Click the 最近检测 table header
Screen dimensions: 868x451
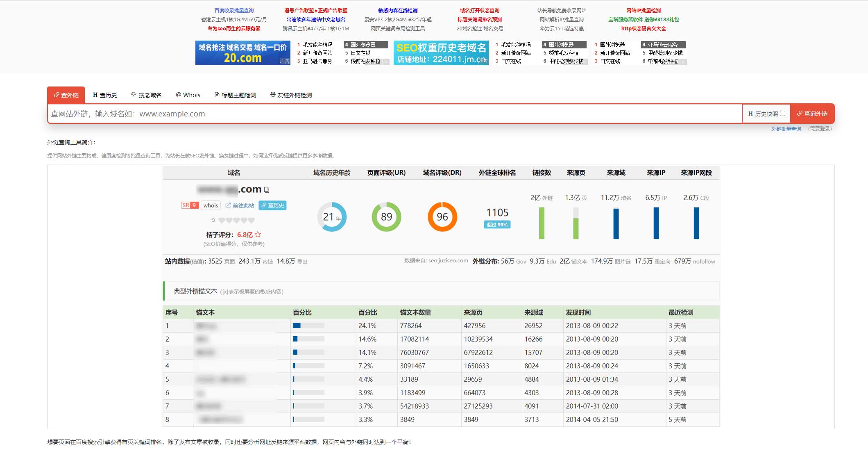point(681,312)
